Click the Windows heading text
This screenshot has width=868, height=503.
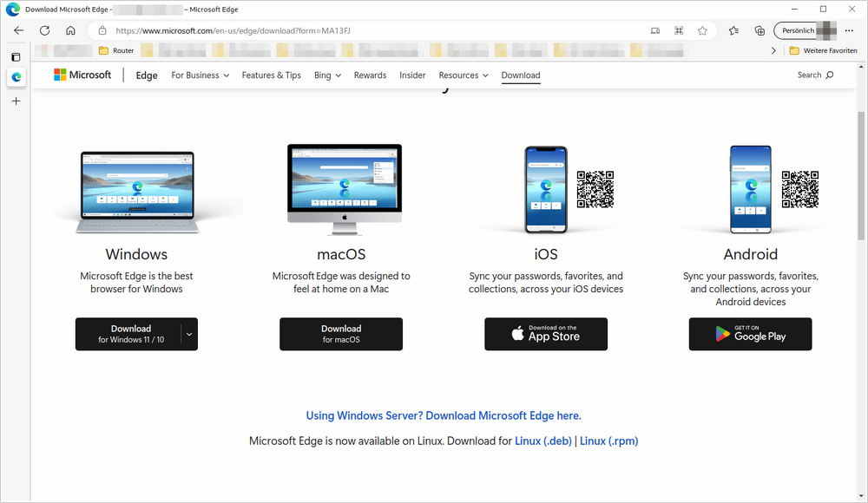pos(137,254)
